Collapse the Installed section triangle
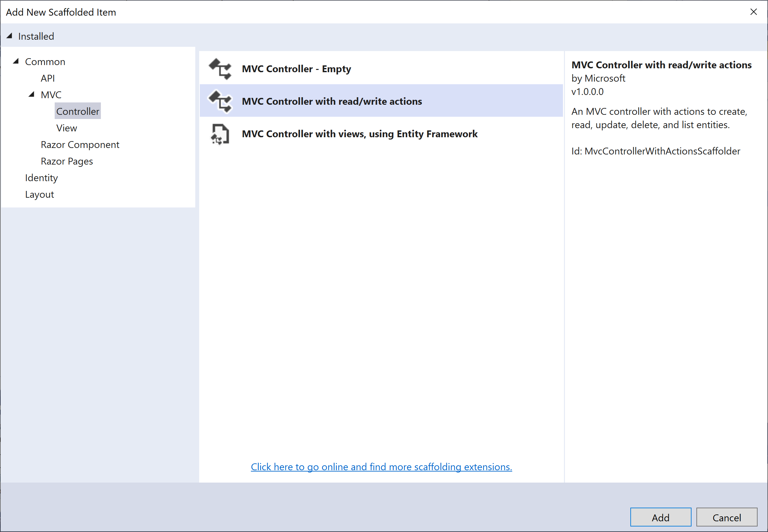This screenshot has width=768, height=532. (x=9, y=36)
